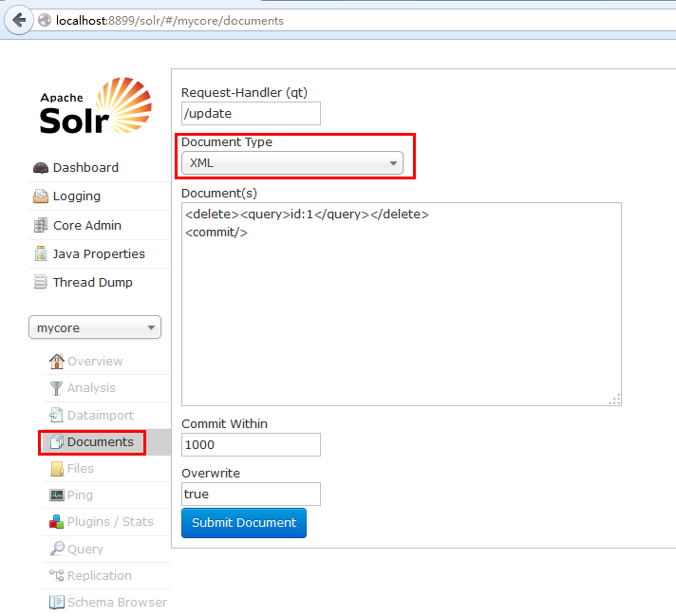This screenshot has height=616, width=676.
Task: Click the Request-Handler input field
Action: [x=251, y=114]
